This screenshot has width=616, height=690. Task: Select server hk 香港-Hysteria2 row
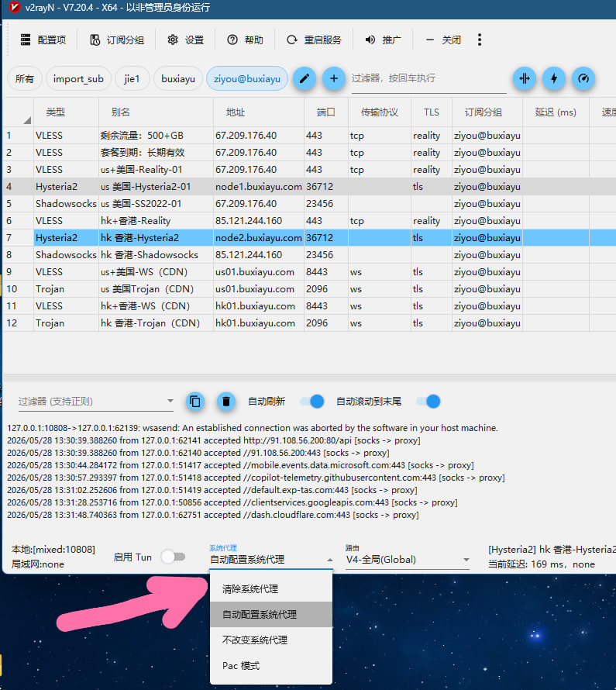pos(309,238)
